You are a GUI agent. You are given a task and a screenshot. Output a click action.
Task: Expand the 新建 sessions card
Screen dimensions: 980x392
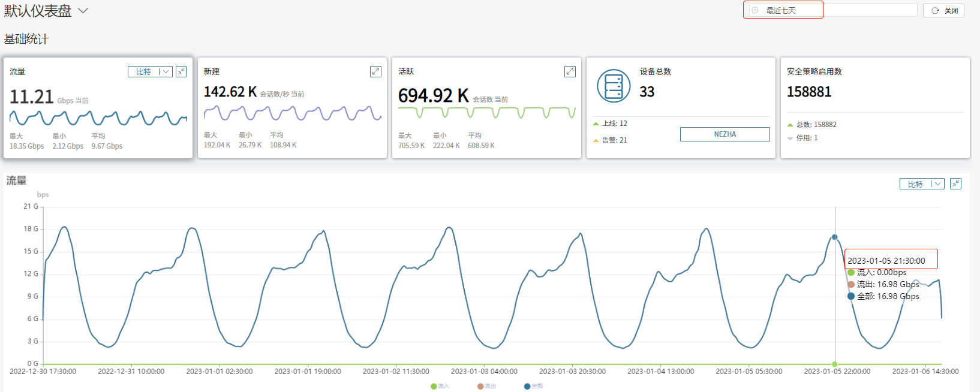point(375,71)
